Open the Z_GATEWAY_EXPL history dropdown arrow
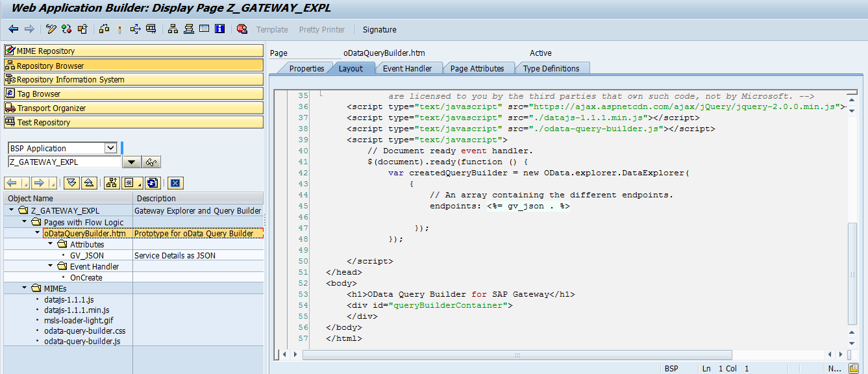Viewport: 868px width, 374px height. (x=130, y=162)
